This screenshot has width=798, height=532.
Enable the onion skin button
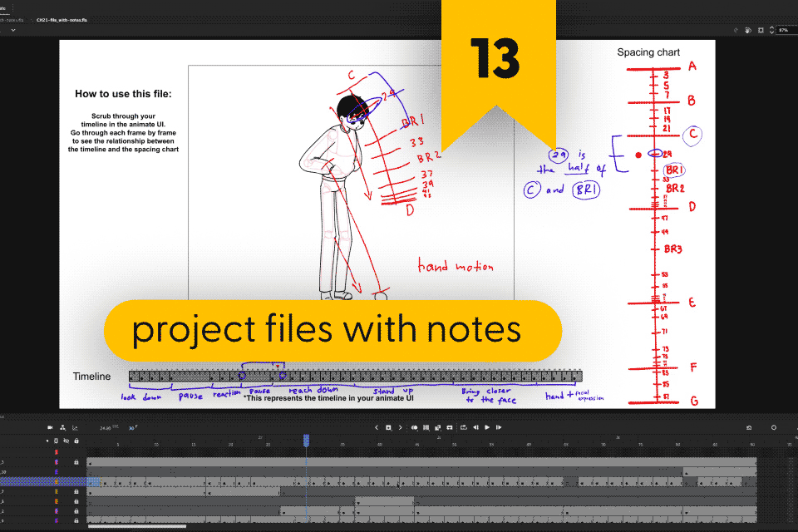point(414,427)
